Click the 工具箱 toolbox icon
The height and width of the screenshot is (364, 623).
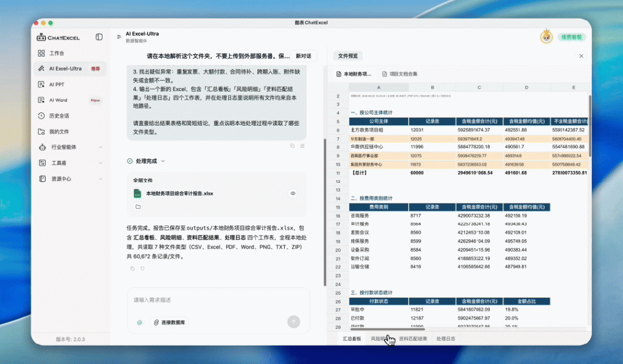click(x=42, y=163)
